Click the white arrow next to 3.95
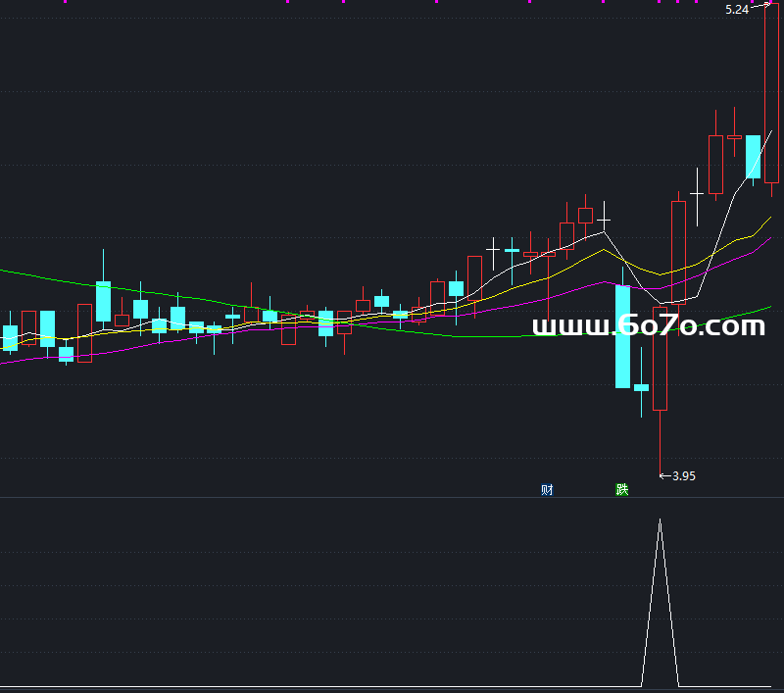Screen dimensions: 784x693 pos(664,476)
